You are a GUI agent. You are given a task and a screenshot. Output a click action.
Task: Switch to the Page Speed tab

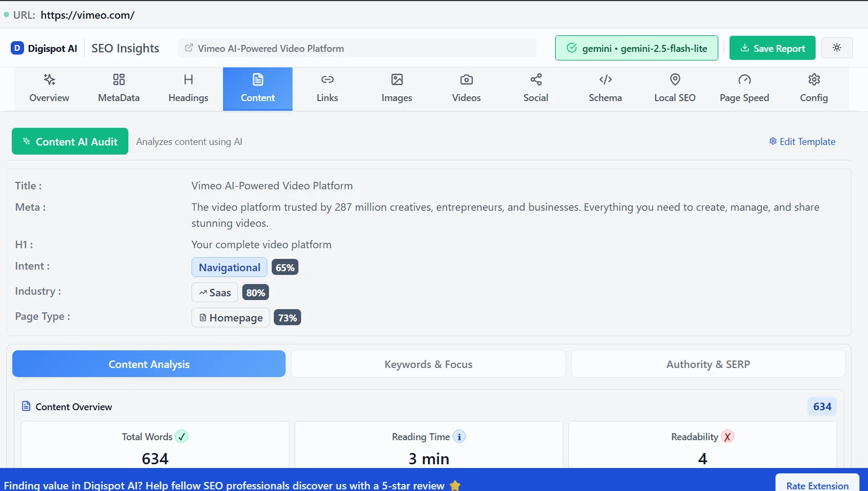pos(744,89)
